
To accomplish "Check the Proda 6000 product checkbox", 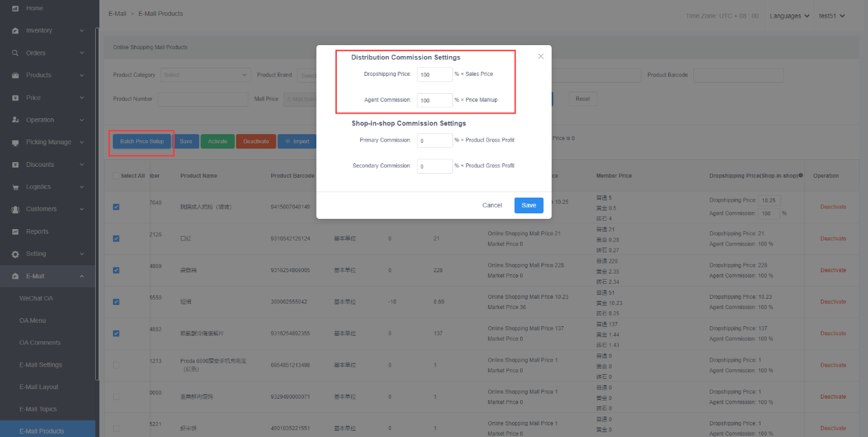I will pyautogui.click(x=116, y=365).
